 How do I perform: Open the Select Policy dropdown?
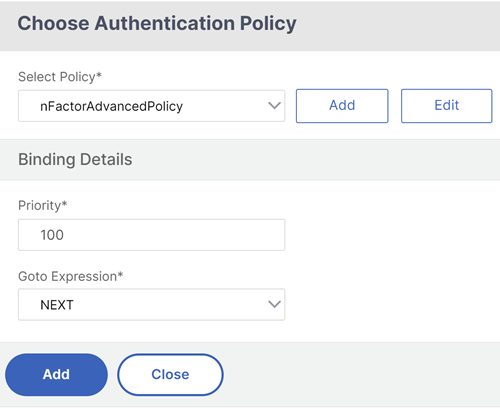[x=152, y=106]
